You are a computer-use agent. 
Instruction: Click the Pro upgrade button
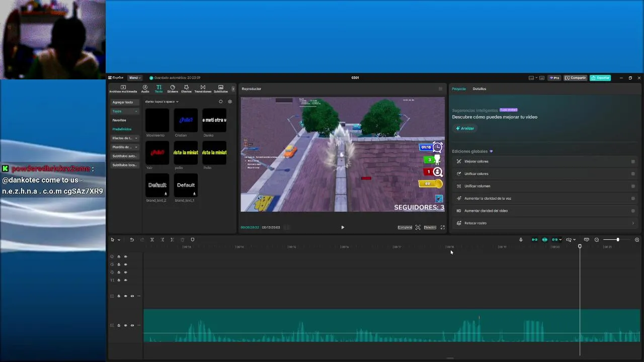click(555, 78)
